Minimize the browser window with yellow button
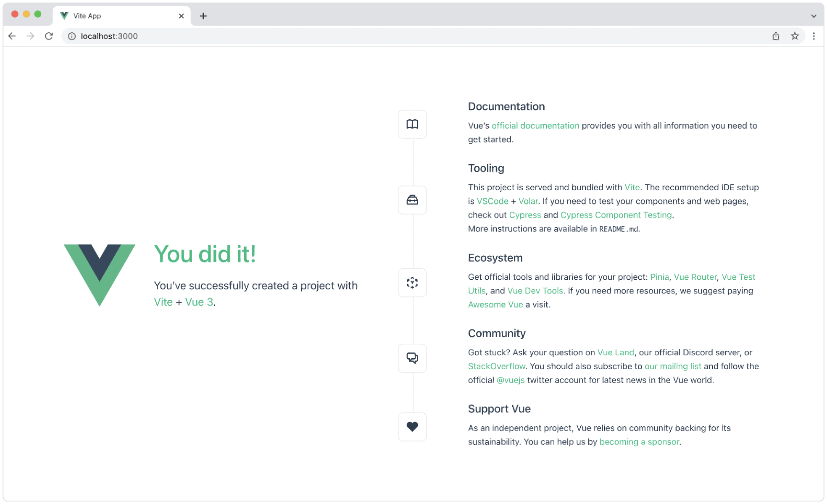827x504 pixels. tap(26, 14)
